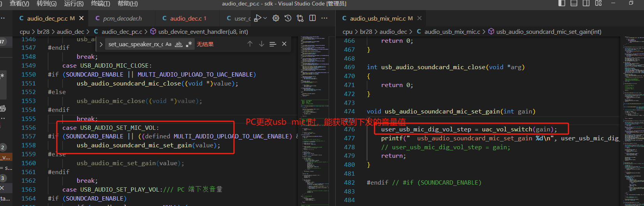Screen dimensions: 644x206
Task: Toggle Match Whole Word in find widget
Action: click(179, 44)
